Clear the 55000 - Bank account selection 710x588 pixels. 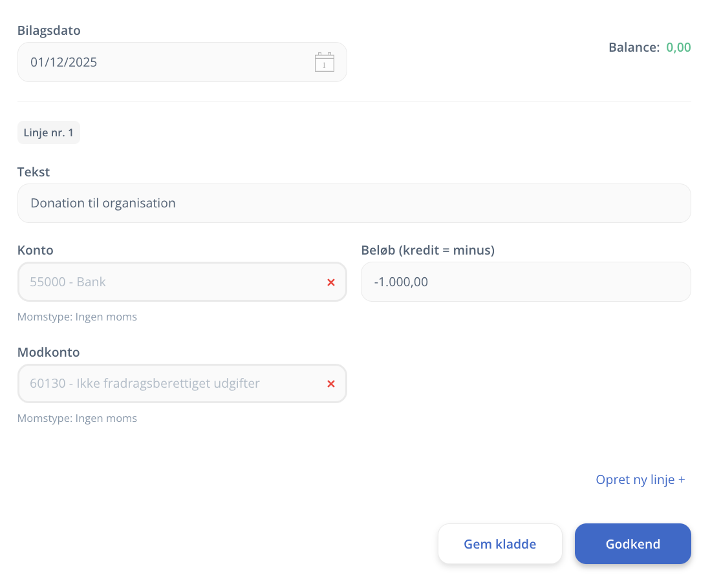pos(331,282)
